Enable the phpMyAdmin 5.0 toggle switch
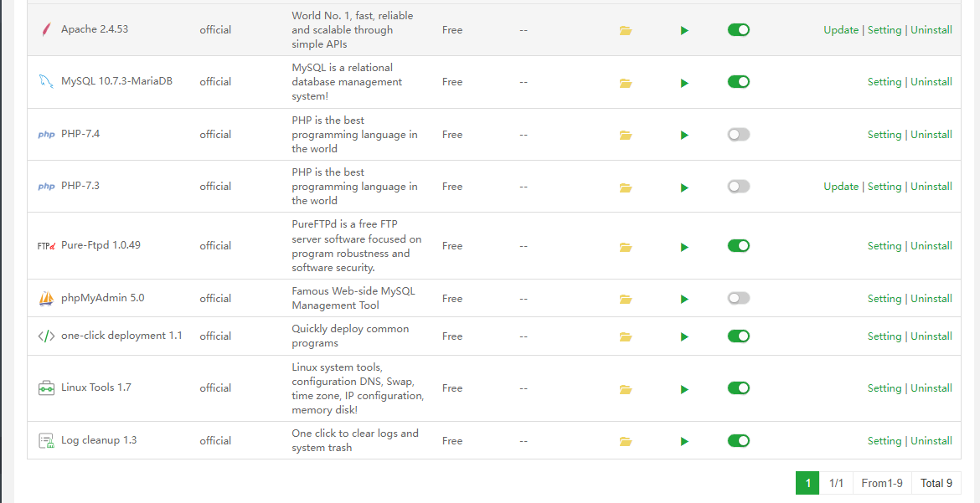The image size is (980, 503). (x=738, y=298)
